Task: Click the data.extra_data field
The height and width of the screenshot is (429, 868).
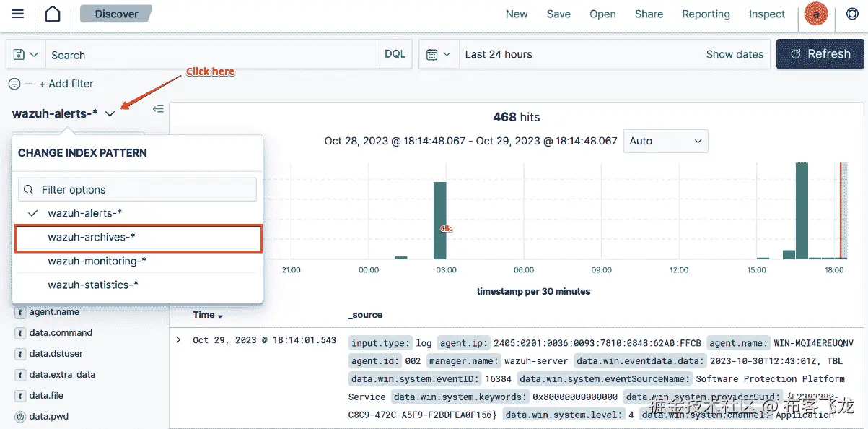Action: (x=62, y=375)
